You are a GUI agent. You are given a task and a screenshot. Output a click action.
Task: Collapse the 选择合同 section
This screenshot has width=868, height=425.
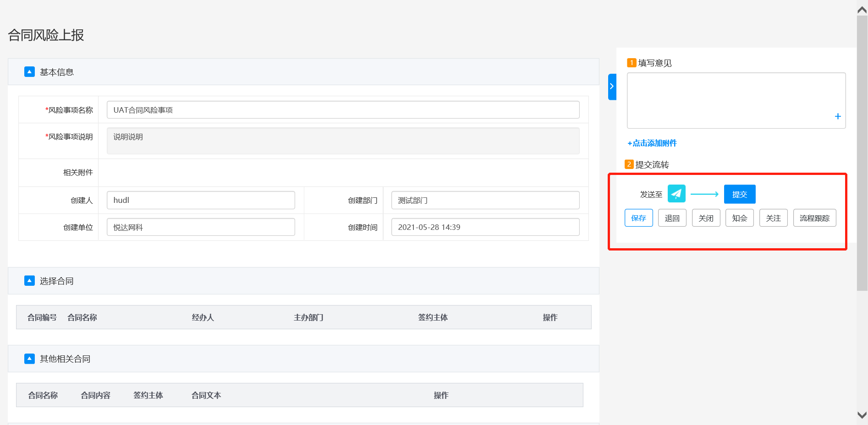click(x=29, y=281)
